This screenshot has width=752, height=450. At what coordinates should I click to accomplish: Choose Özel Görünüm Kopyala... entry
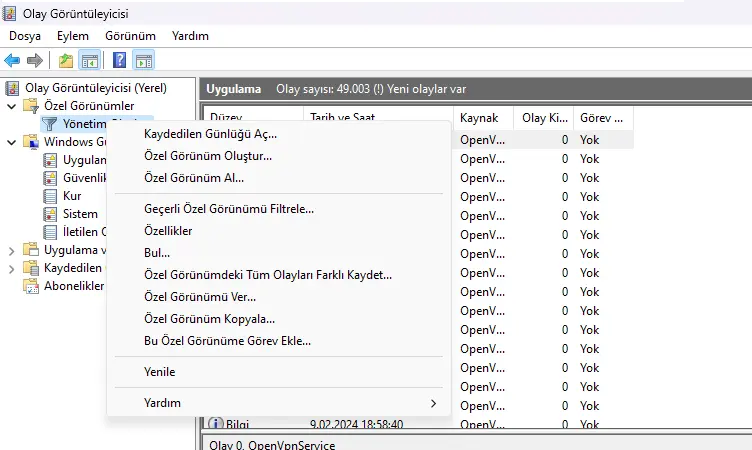pyautogui.click(x=279, y=319)
